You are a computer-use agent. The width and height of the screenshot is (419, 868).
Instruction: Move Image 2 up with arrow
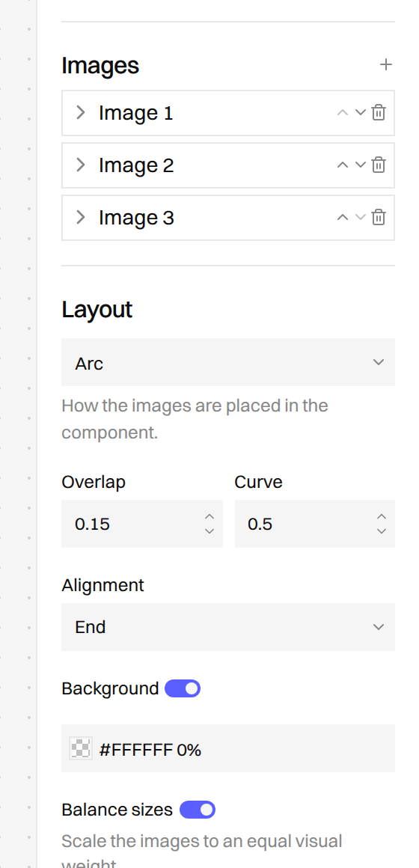343,165
